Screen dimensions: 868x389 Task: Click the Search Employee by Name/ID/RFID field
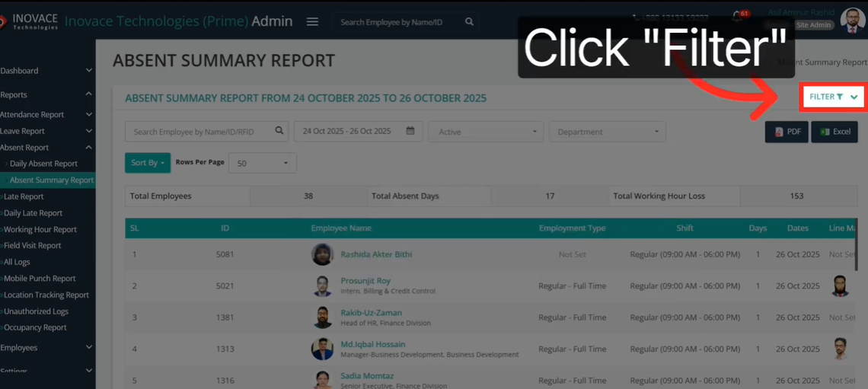coord(200,132)
